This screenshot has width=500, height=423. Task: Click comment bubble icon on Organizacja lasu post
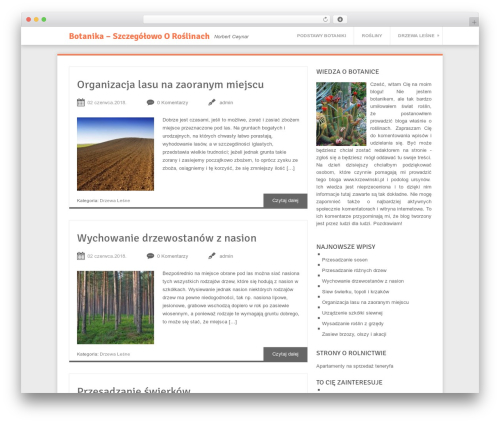[150, 102]
